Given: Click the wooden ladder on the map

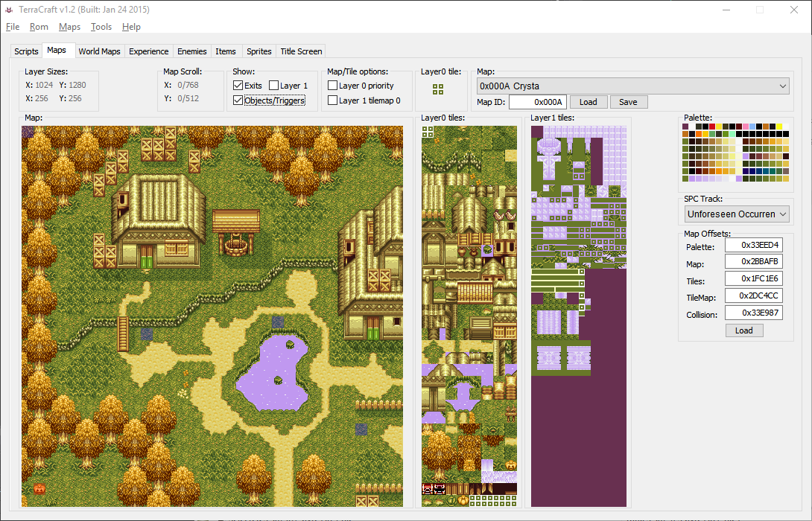Looking at the screenshot, I should coord(123,333).
